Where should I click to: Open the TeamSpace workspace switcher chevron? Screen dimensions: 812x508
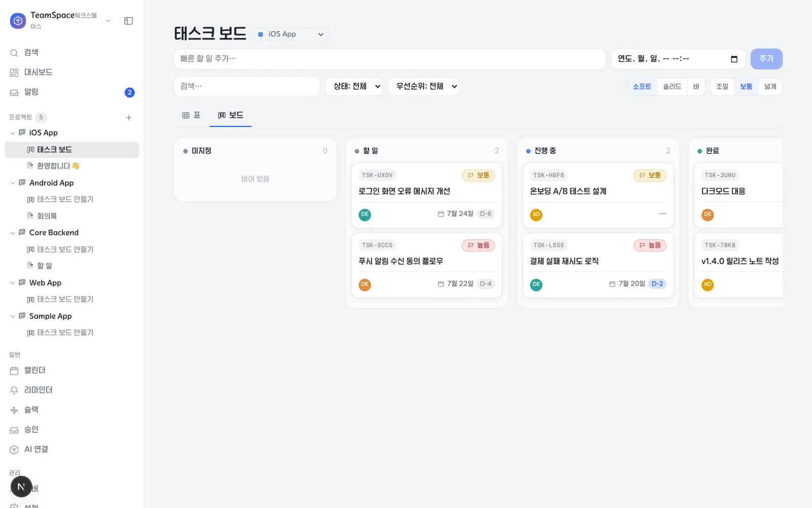108,21
